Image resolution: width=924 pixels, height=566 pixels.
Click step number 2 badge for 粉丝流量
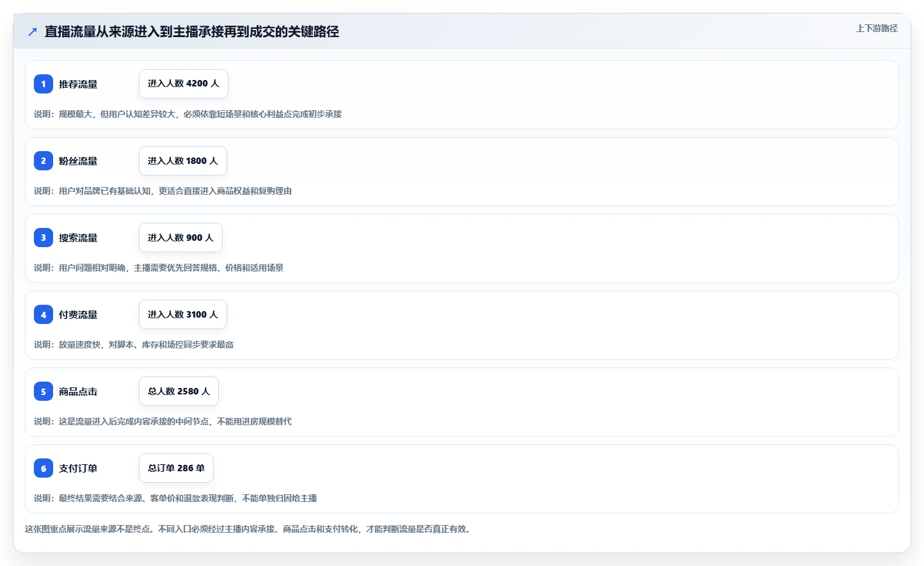pos(44,161)
